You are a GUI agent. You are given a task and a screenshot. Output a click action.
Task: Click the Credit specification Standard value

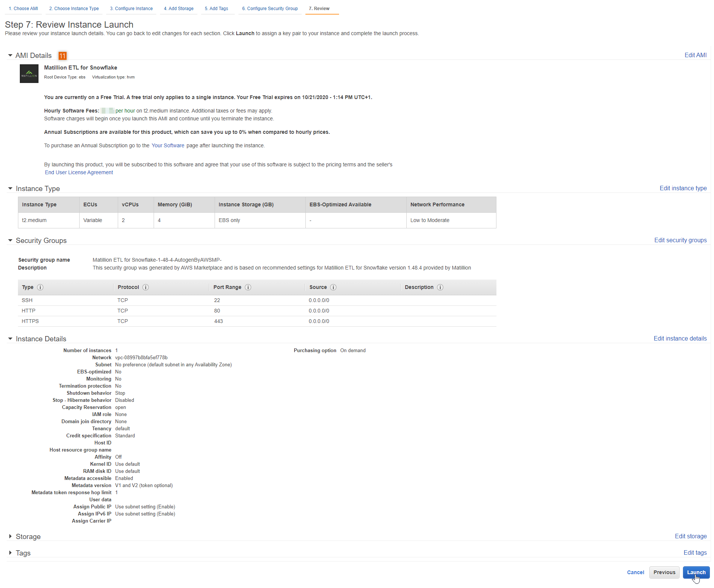tap(125, 435)
